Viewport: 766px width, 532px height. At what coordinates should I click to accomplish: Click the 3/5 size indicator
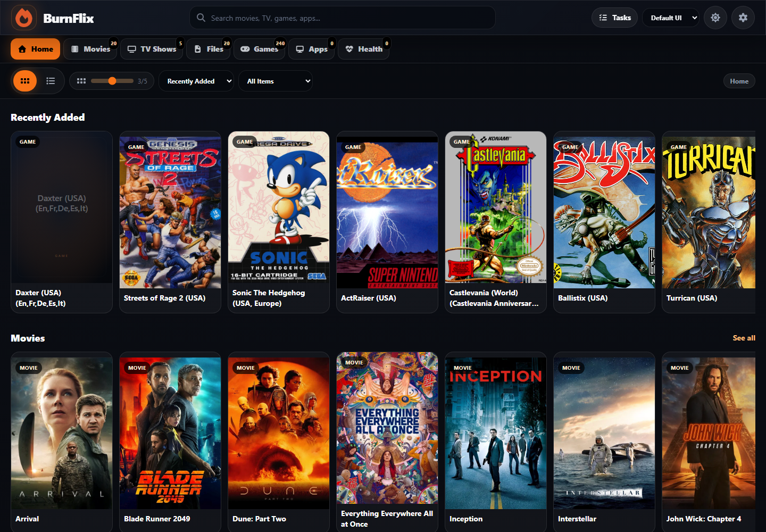tap(143, 81)
